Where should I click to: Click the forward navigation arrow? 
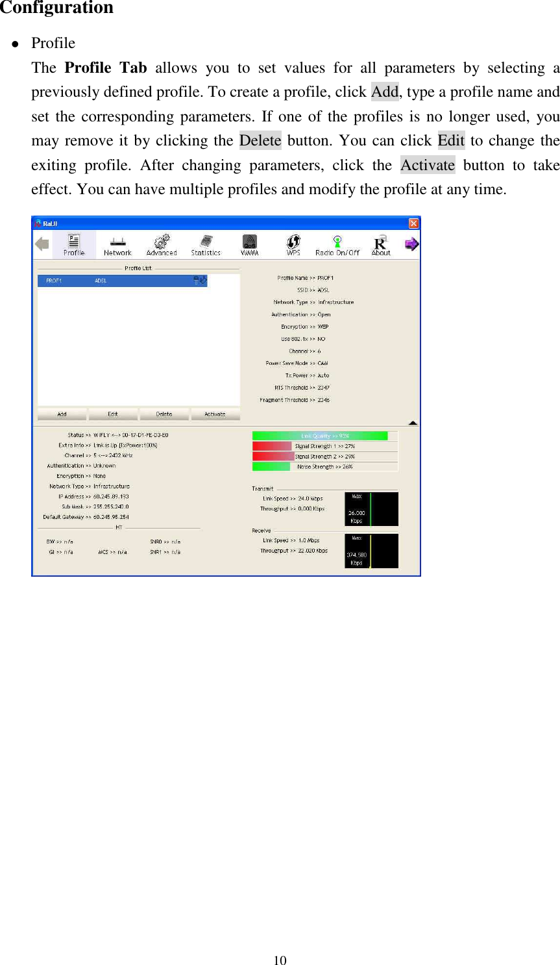pos(411,244)
